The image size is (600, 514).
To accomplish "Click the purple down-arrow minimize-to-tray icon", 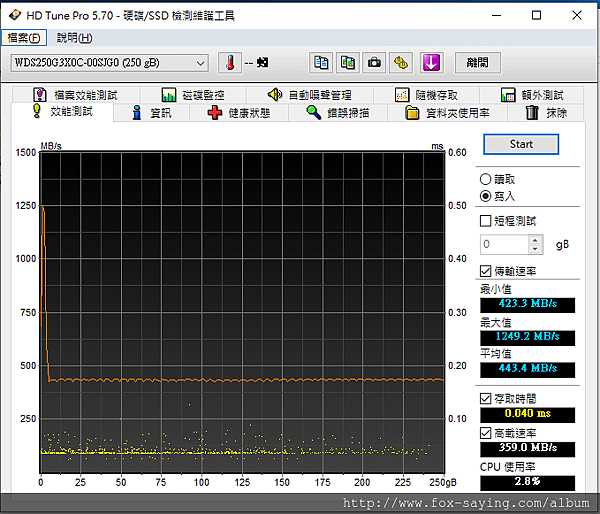I will coord(431,63).
